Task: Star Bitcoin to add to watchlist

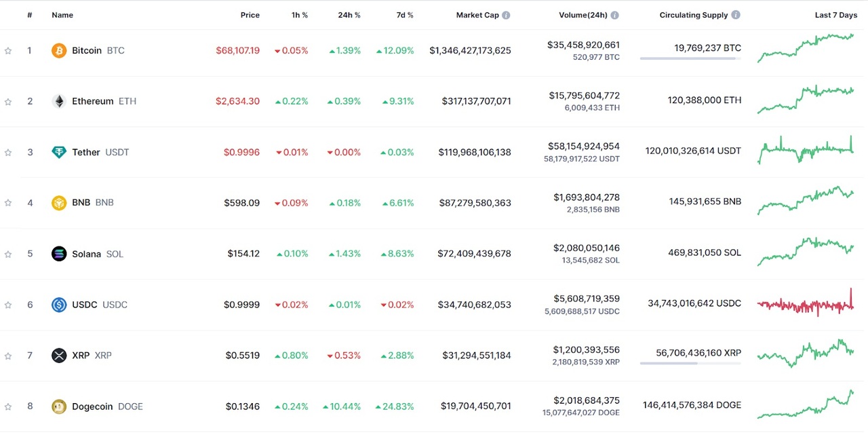Action: (8, 51)
